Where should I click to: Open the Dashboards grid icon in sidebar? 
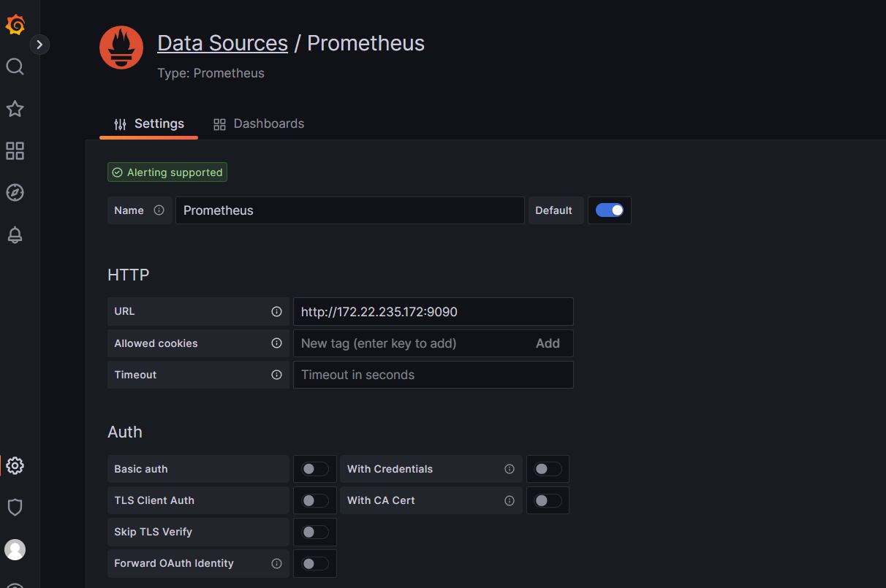click(15, 151)
